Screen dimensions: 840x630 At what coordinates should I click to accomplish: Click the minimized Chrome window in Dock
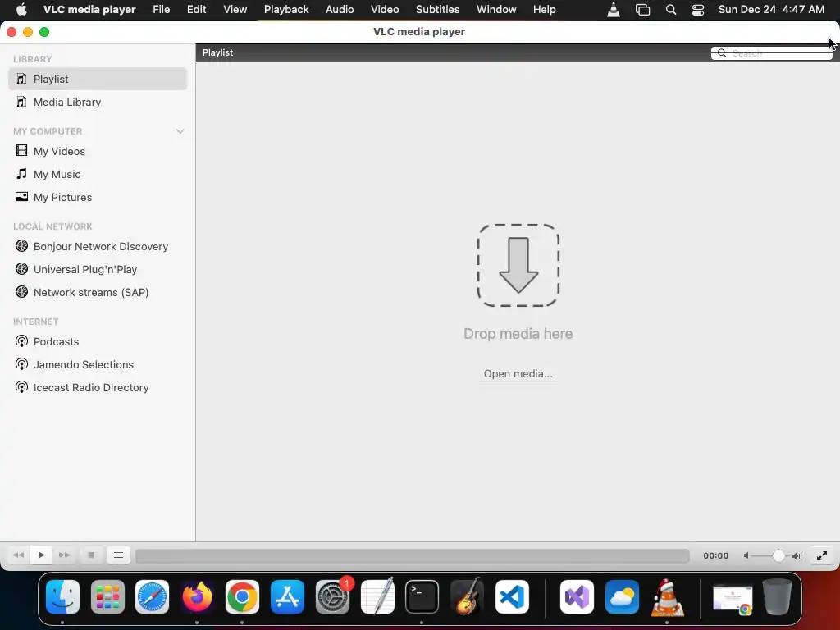(733, 600)
